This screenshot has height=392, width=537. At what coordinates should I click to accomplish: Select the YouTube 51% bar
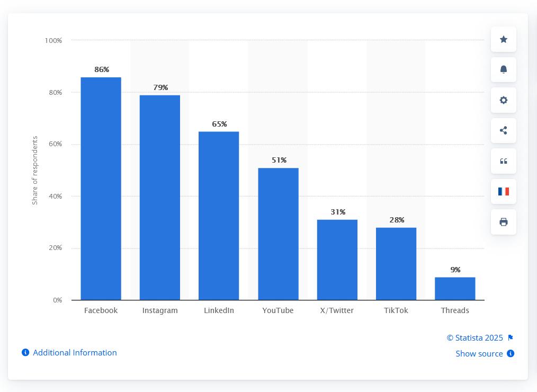(278, 234)
